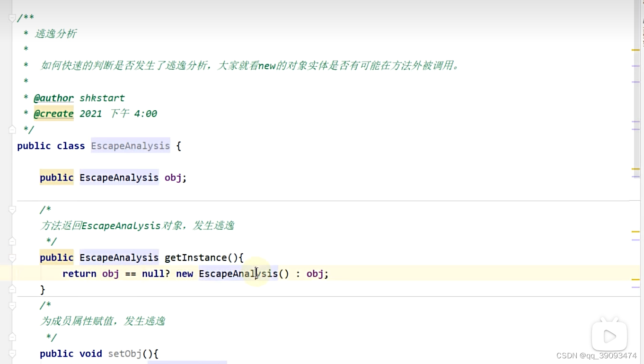The image size is (644, 364).
Task: Click fold end marker at getInstance closing brace
Action: click(12, 289)
